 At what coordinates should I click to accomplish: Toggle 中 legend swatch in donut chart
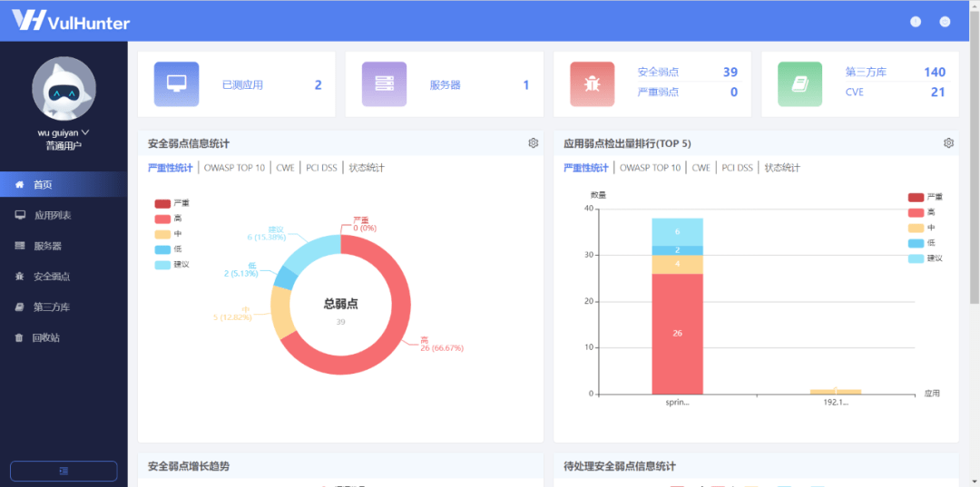162,234
